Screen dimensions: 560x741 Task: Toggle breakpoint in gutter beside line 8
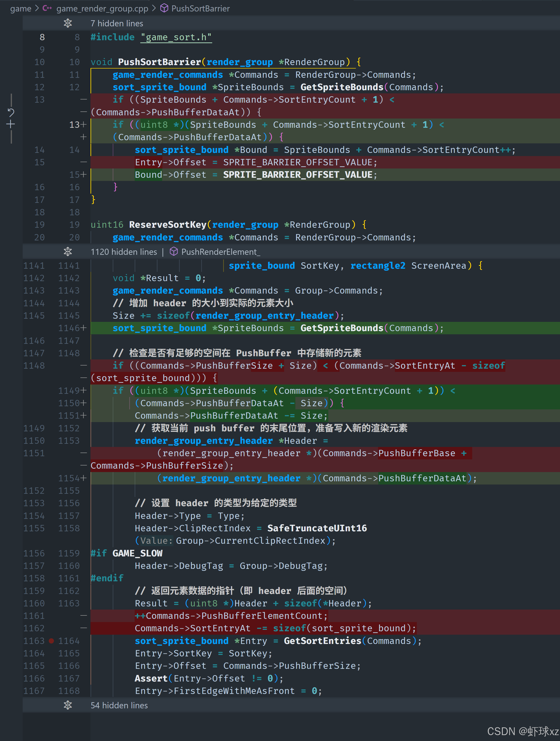[51, 37]
